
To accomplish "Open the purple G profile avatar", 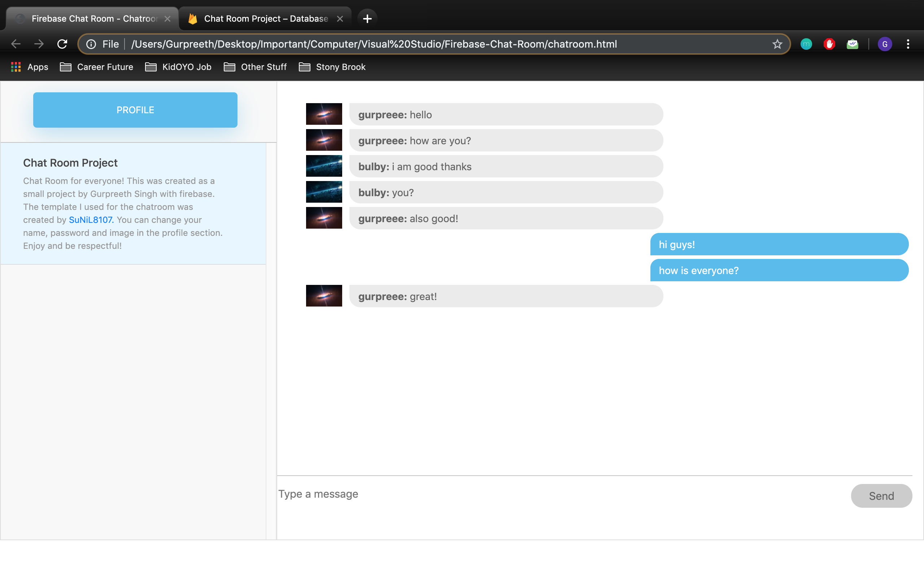I will click(884, 44).
